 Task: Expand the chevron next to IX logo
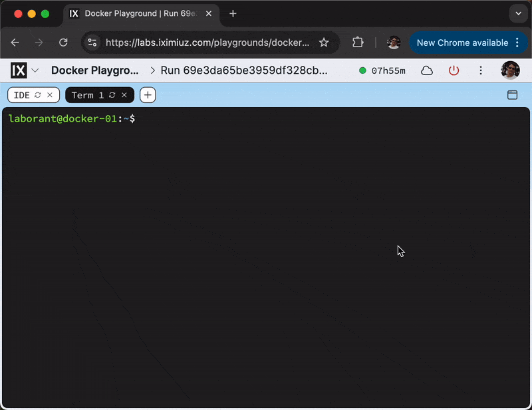(35, 70)
